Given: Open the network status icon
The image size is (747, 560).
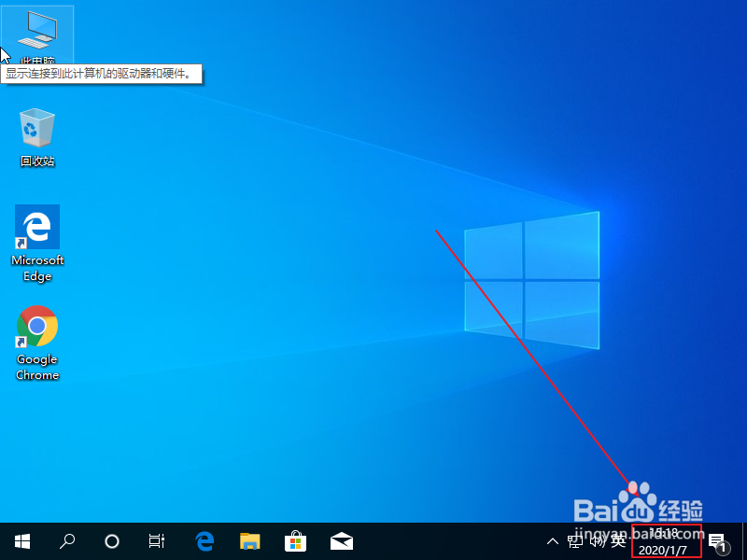Looking at the screenshot, I should [574, 541].
